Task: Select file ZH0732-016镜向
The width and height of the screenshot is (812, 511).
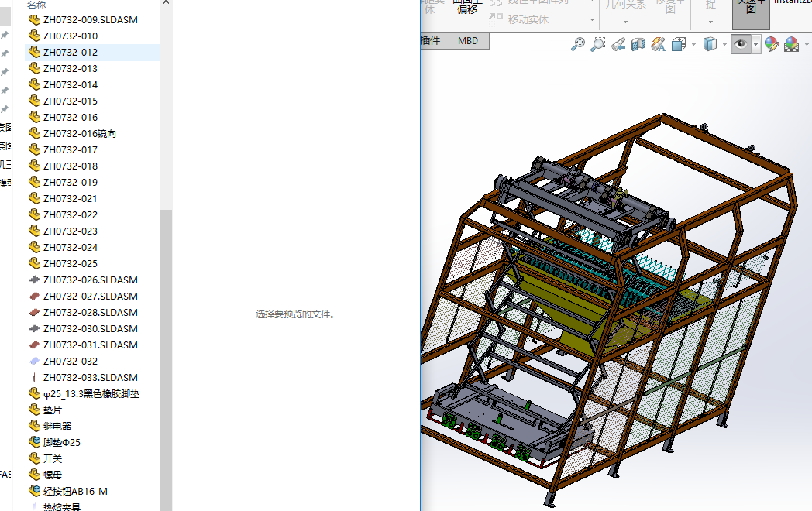Action: coord(79,134)
